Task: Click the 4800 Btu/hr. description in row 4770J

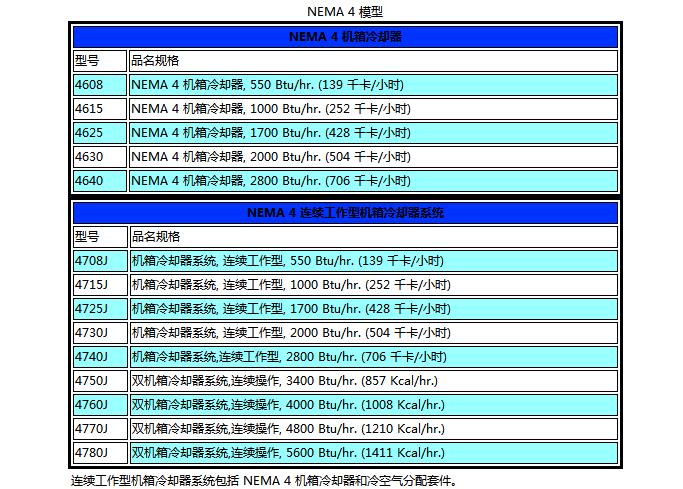Action: pos(374,429)
